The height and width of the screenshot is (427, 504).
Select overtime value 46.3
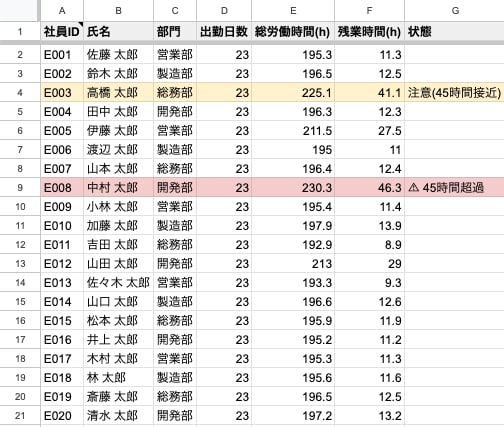[x=369, y=187]
